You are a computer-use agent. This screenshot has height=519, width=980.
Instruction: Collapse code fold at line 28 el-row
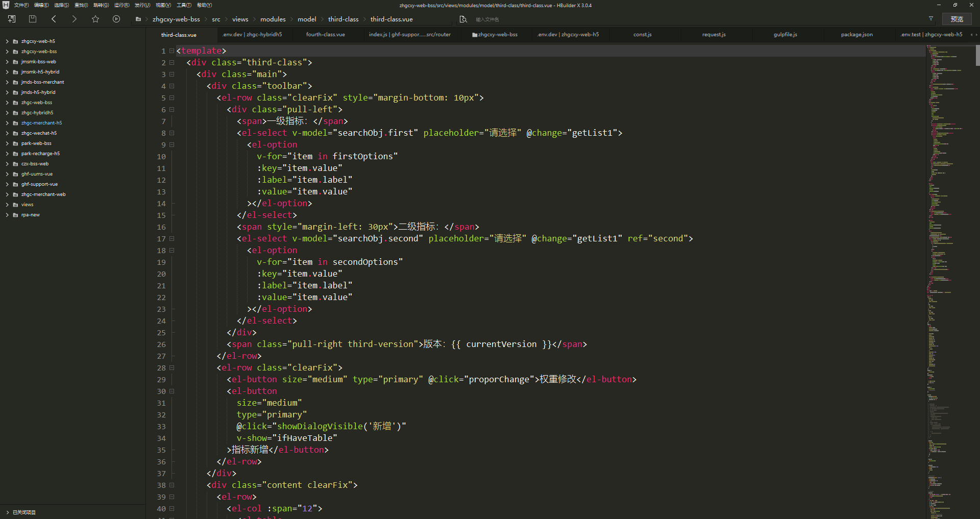172,368
